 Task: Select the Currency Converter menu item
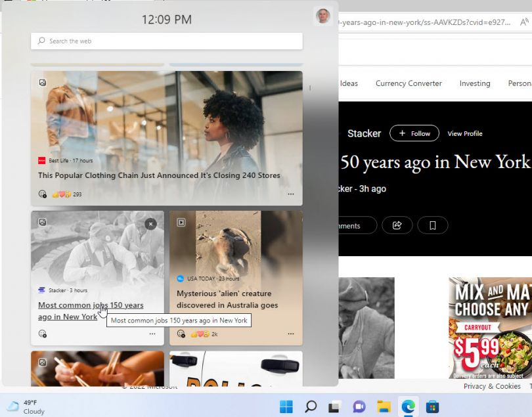(x=408, y=83)
